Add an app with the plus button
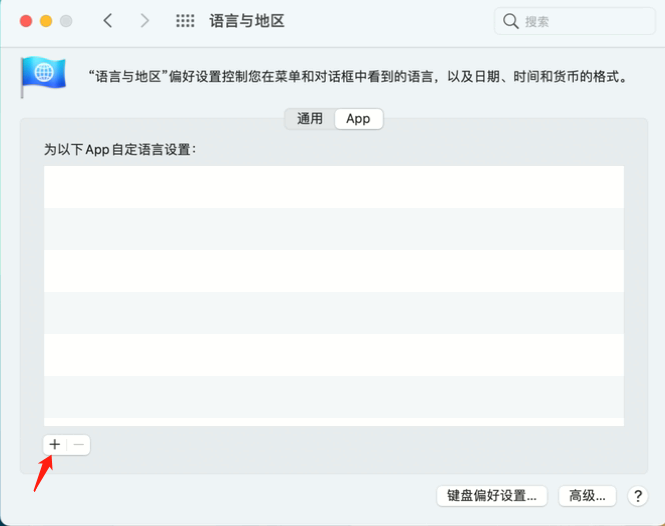This screenshot has height=526, width=665. [55, 444]
